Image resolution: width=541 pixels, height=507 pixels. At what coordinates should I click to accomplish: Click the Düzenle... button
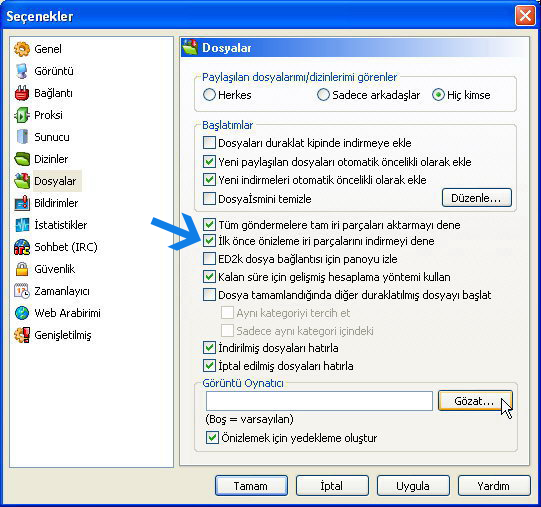click(x=476, y=198)
